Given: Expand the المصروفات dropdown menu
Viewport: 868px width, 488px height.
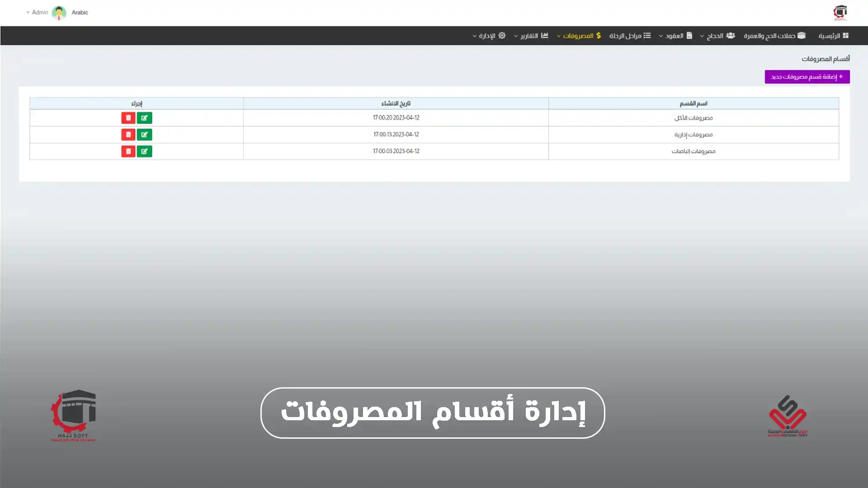Looking at the screenshot, I should tap(579, 36).
